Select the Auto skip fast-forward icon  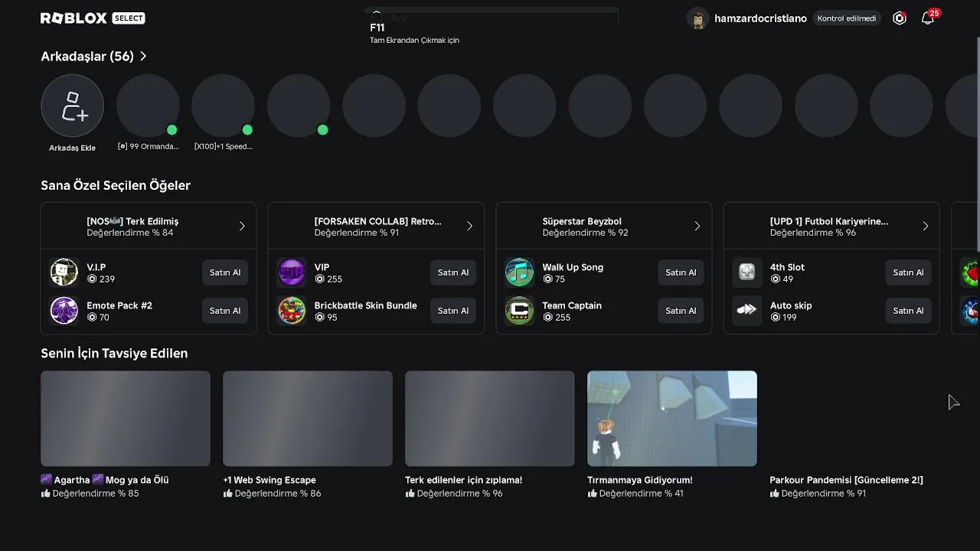(x=747, y=311)
